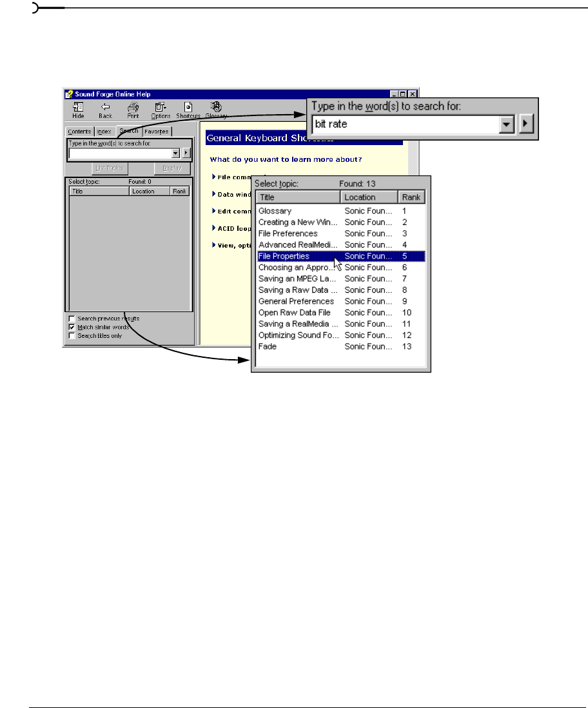Open the Options toolbar icon
The height and width of the screenshot is (708, 588).
click(x=161, y=110)
